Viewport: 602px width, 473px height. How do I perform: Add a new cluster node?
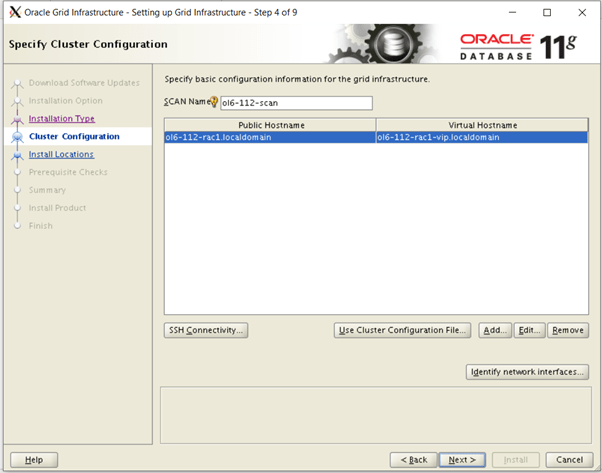pos(495,330)
